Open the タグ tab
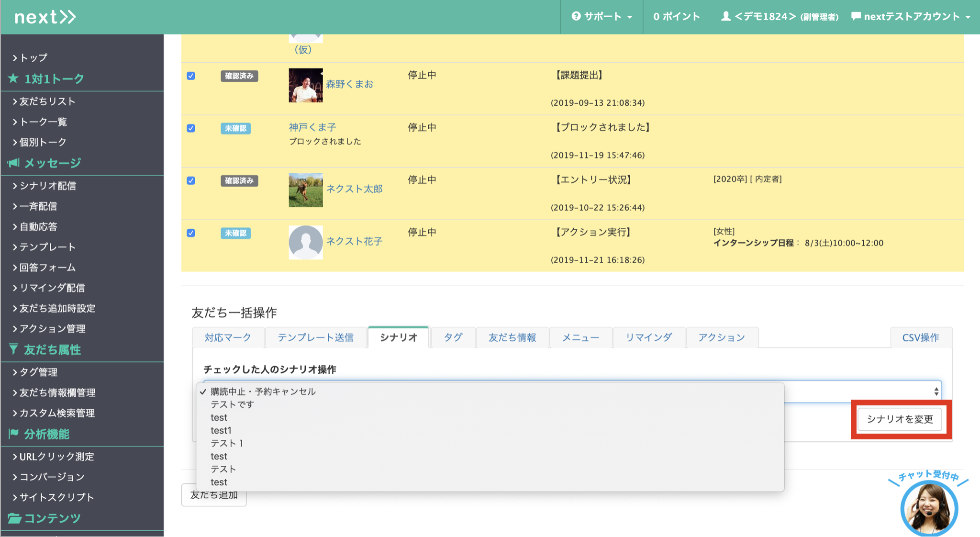 [453, 337]
